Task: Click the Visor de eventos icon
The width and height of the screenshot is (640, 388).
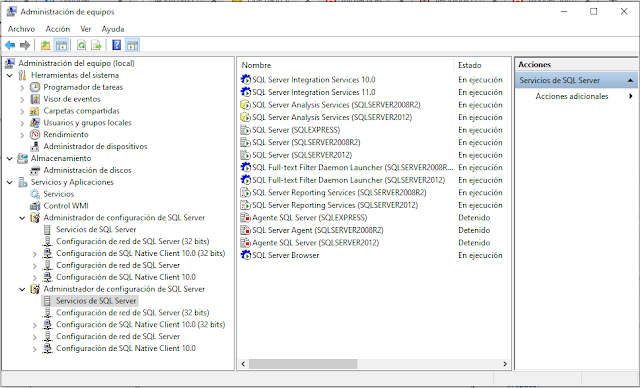Action: [x=35, y=99]
